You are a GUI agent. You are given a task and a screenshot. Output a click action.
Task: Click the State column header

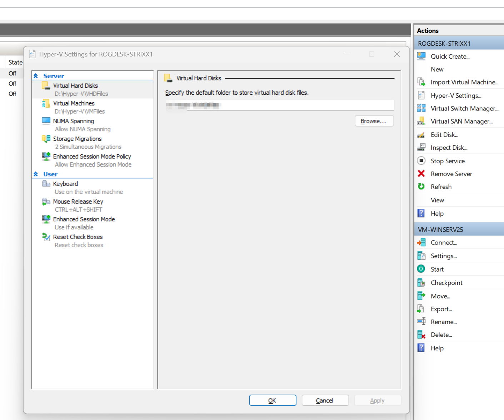[x=15, y=62]
